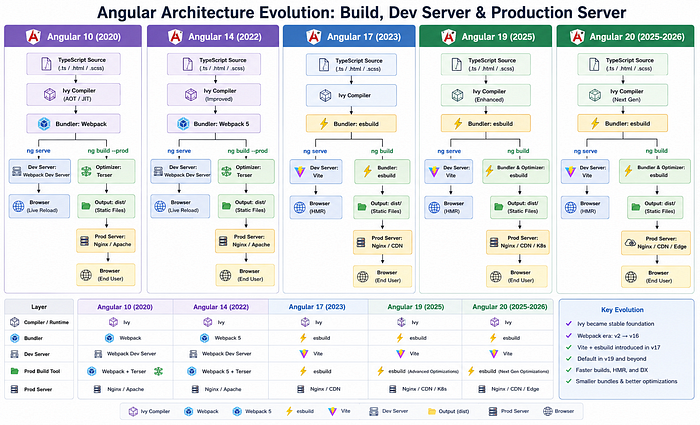Click the Prod Build Tool folder icon in the Layer column

(14, 371)
